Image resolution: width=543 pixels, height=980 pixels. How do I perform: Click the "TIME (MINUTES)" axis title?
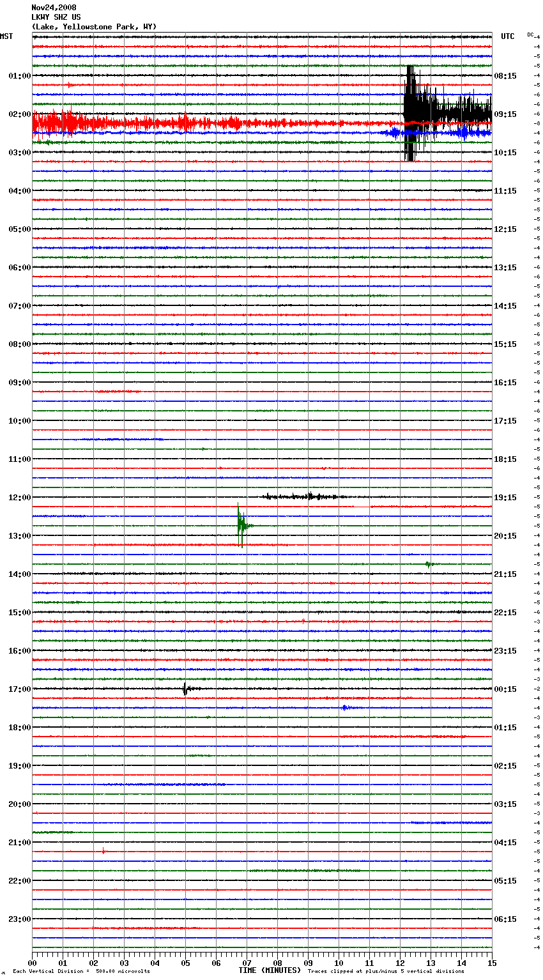coord(269,970)
